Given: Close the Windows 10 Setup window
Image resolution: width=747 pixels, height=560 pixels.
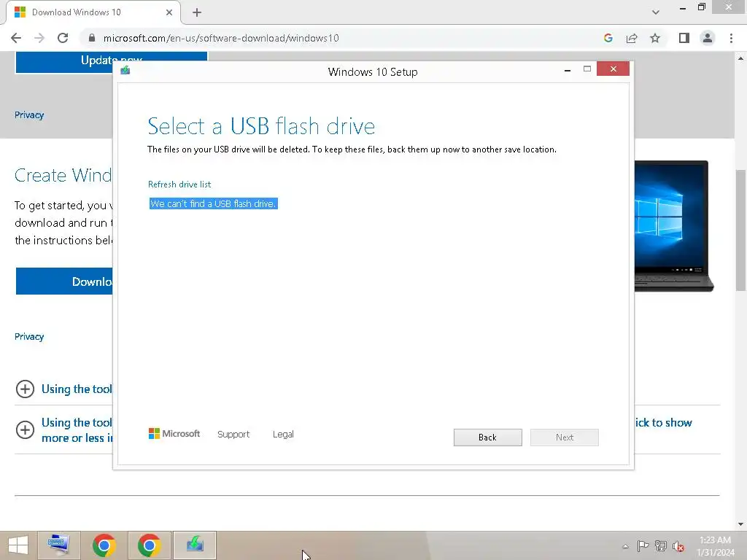Looking at the screenshot, I should pos(613,69).
